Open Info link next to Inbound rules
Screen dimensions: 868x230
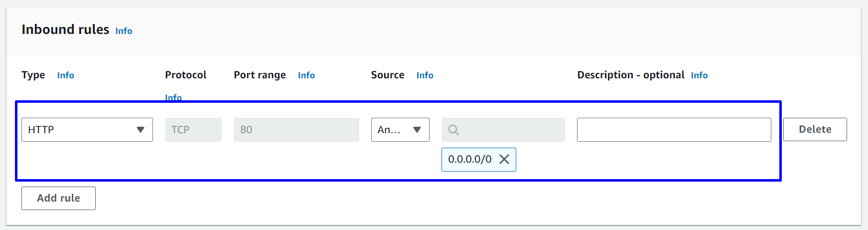click(124, 31)
